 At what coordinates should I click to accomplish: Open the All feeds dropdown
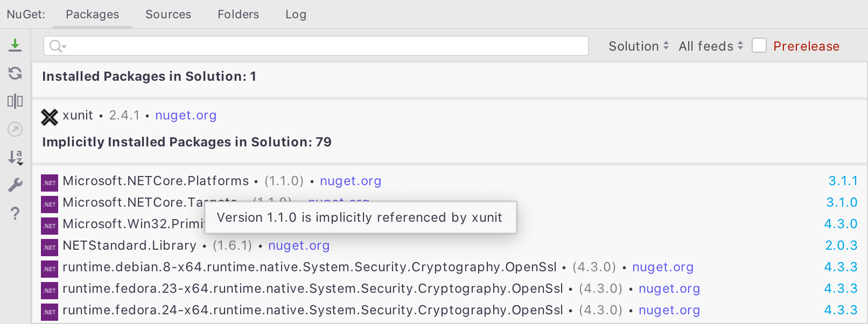point(711,46)
